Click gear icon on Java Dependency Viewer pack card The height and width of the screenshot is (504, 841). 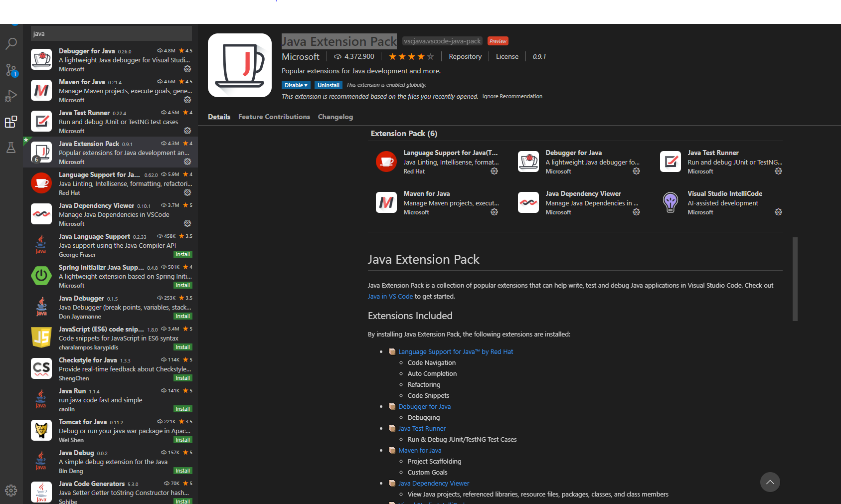(x=636, y=212)
